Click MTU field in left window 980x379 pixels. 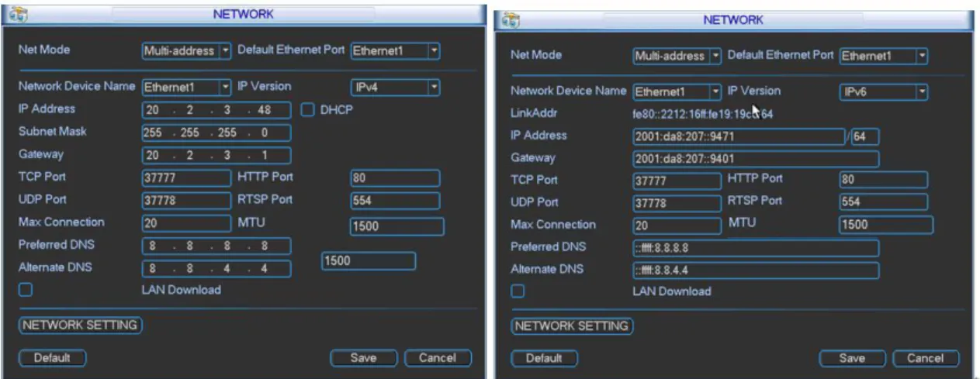(x=397, y=227)
